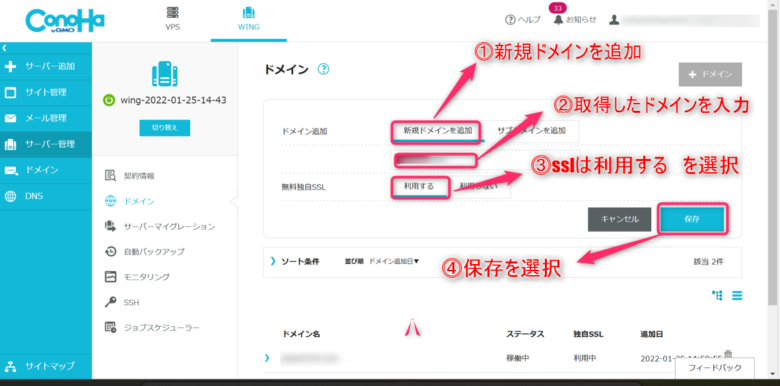Expand the ソート条件 section
Screen dimensions: 780x386
pyautogui.click(x=294, y=261)
